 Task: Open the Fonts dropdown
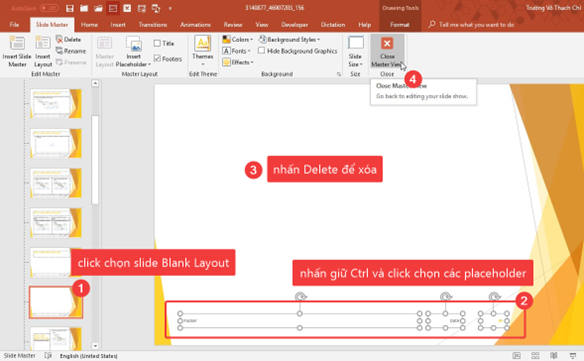[237, 51]
